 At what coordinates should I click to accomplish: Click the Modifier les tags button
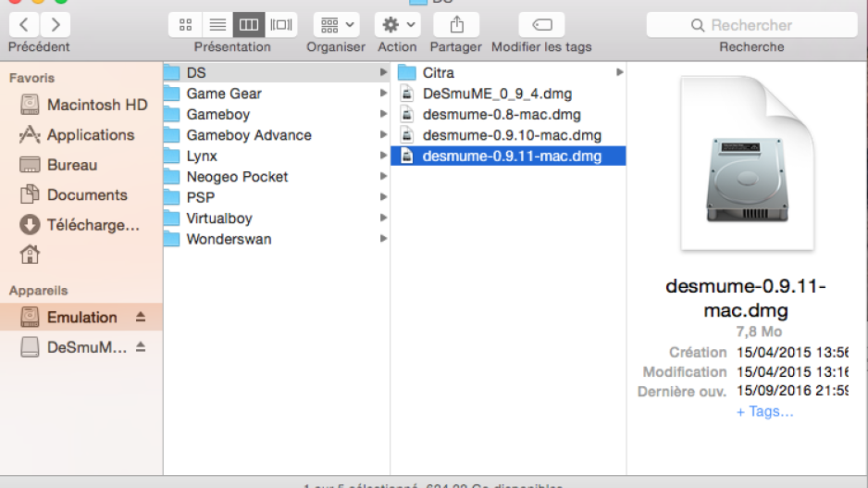(x=542, y=25)
